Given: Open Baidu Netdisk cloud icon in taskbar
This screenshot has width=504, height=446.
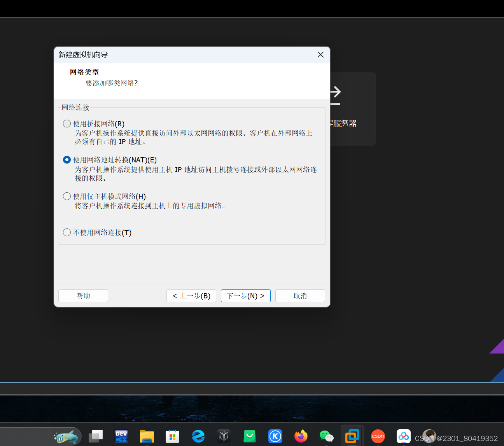Looking at the screenshot, I should (x=404, y=436).
